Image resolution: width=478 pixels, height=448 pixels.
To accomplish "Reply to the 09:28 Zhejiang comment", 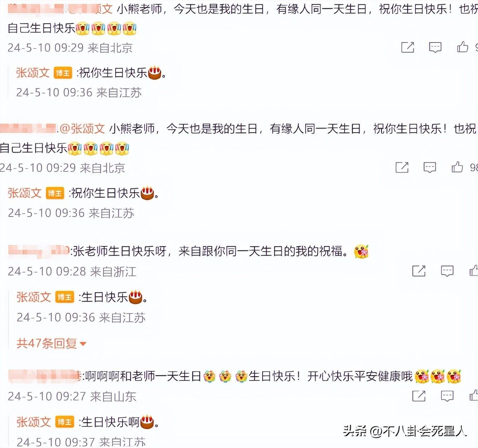I will 447,271.
